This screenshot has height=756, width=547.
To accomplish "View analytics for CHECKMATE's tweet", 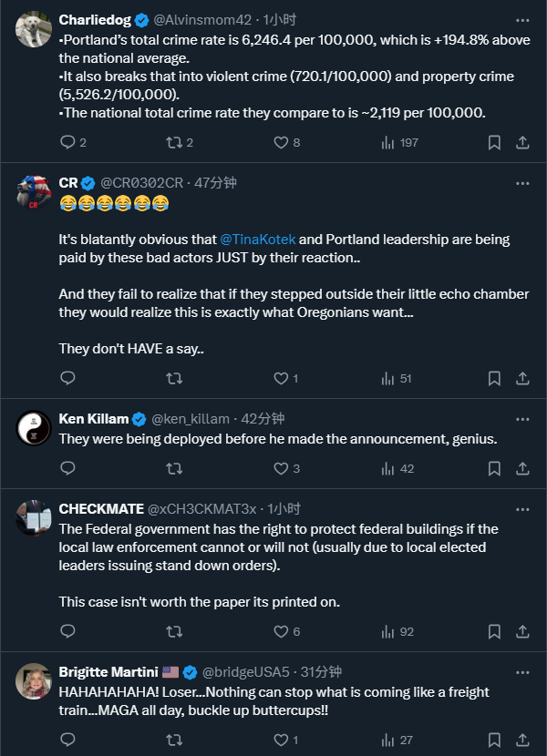I will coord(387,631).
